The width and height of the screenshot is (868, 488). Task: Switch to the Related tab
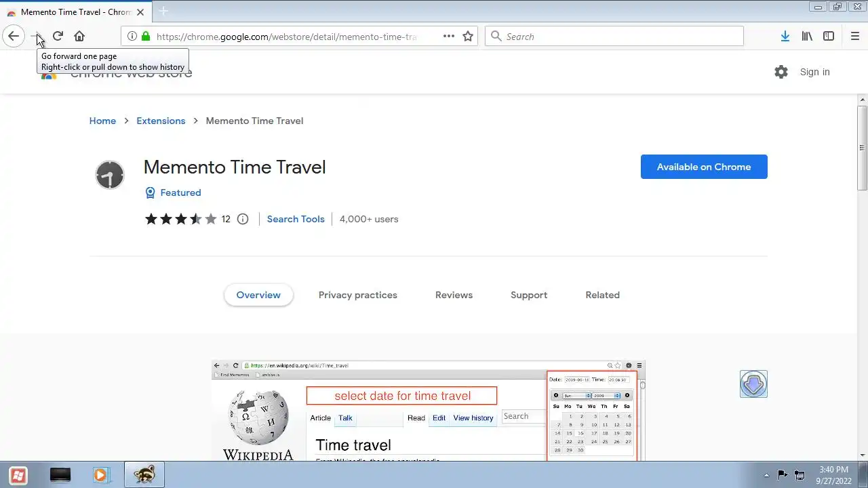point(602,295)
